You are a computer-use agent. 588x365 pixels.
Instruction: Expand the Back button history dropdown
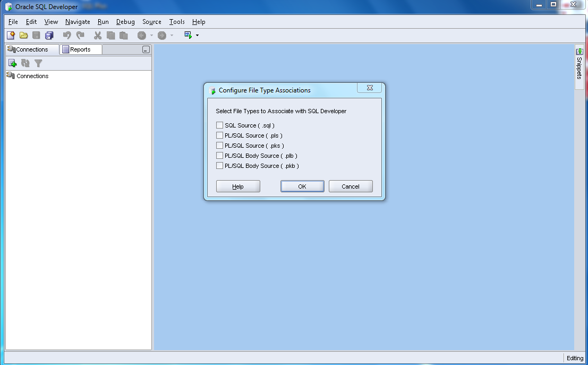[151, 35]
